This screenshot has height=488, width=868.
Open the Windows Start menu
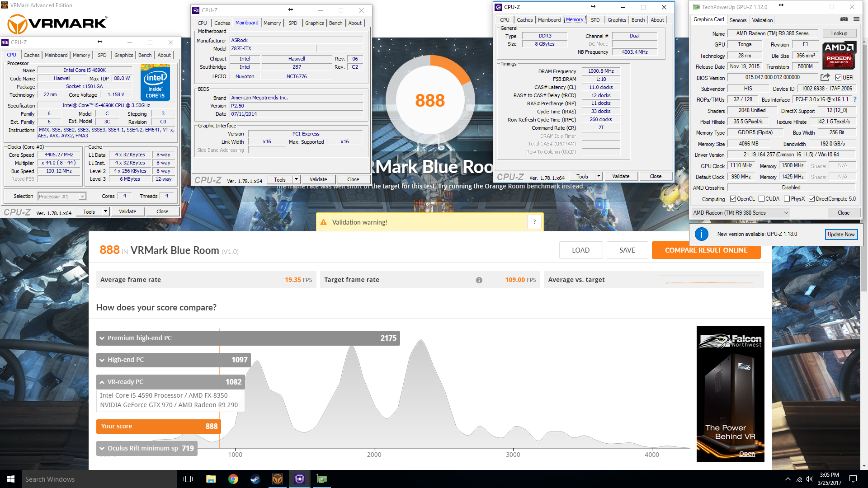(11, 479)
